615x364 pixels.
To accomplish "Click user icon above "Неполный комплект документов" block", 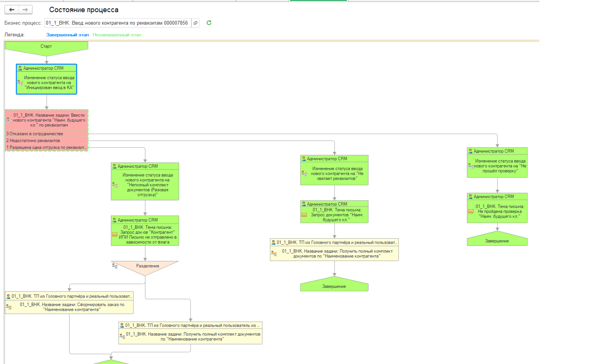I will 114,166.
